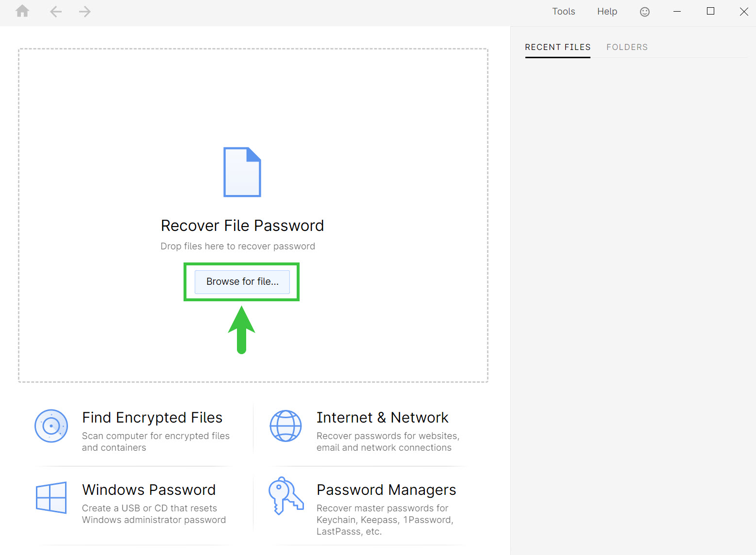Click the Browse for file button
756x555 pixels.
(x=241, y=281)
